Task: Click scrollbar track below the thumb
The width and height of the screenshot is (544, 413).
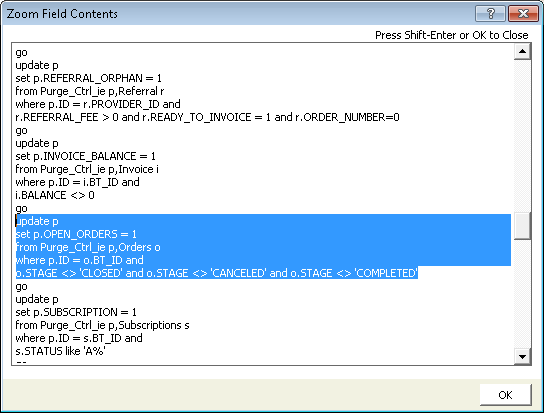Action: tap(522, 294)
